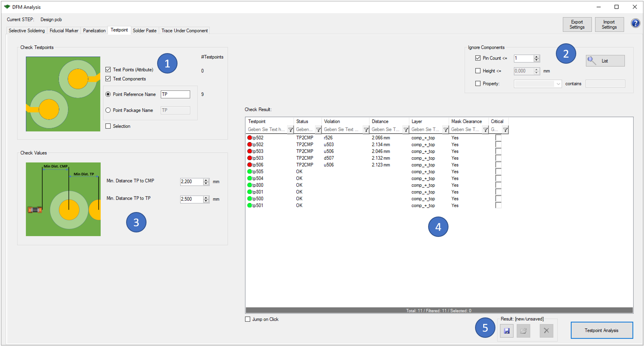Viewport: 644px width, 346px height.
Task: Click the Check Testpoints preview image
Action: (x=63, y=94)
